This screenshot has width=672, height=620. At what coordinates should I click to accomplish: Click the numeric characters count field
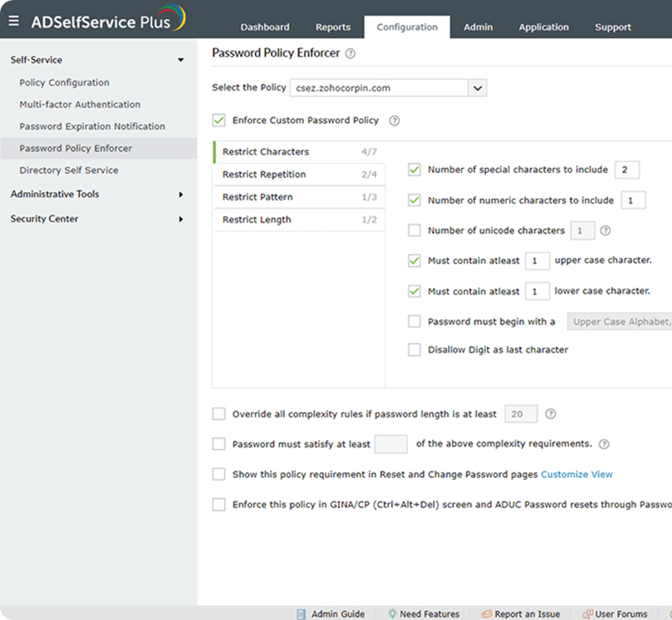tap(633, 200)
